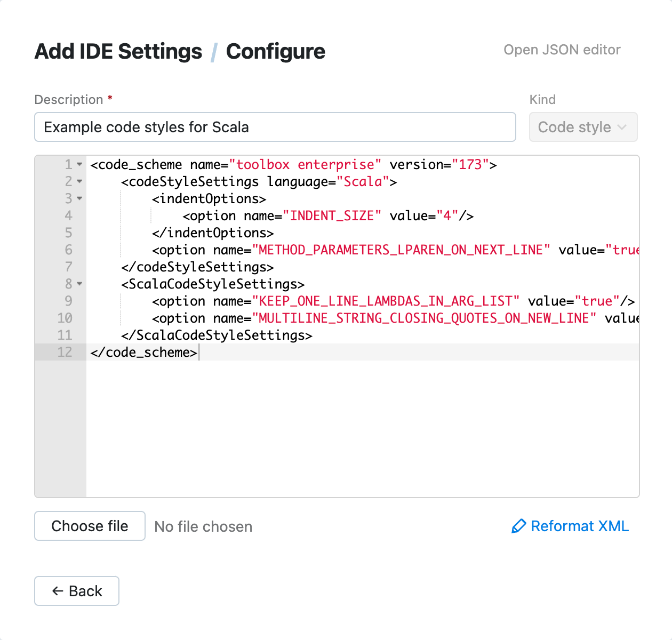The image size is (672, 640).
Task: Click Choose file to upload a settings file
Action: point(89,526)
